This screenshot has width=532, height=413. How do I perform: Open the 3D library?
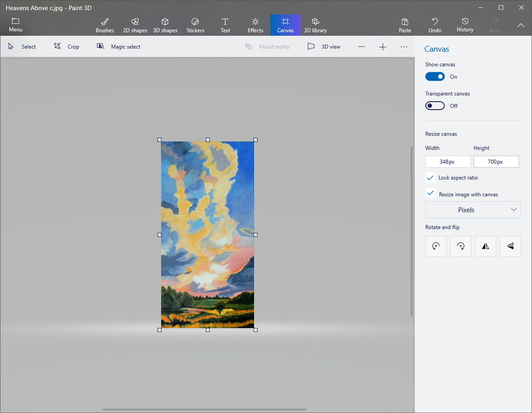coord(315,25)
